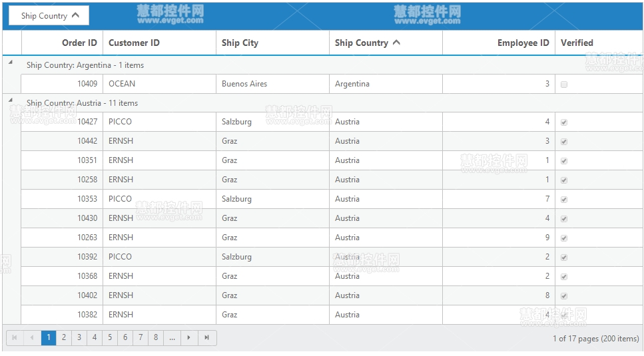Click ascending arrow in Ship Country column header
644x356 pixels.
pyautogui.click(x=396, y=42)
